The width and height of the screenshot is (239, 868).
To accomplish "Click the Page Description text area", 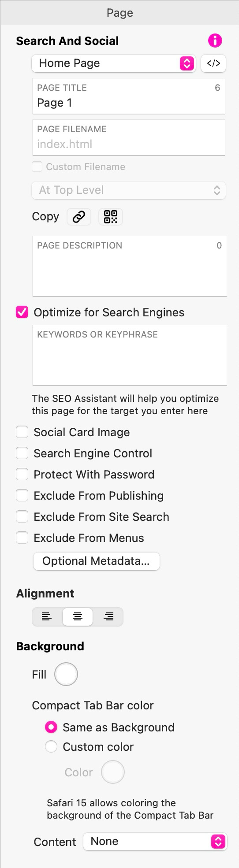I will point(130,266).
